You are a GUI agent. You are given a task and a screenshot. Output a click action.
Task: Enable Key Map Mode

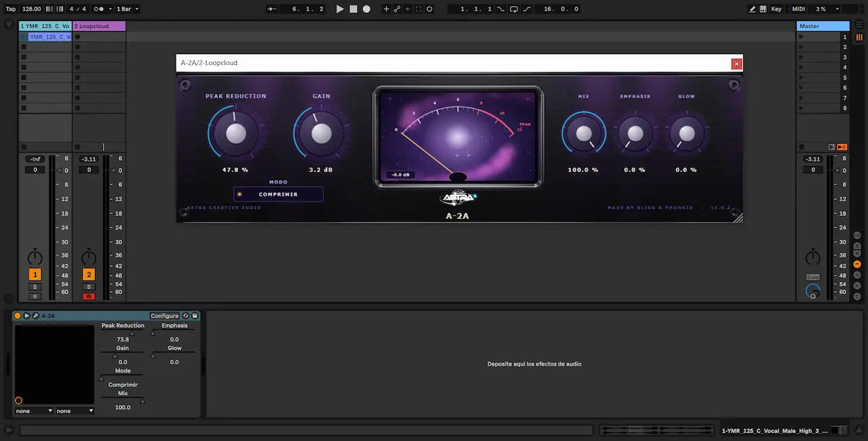776,9
